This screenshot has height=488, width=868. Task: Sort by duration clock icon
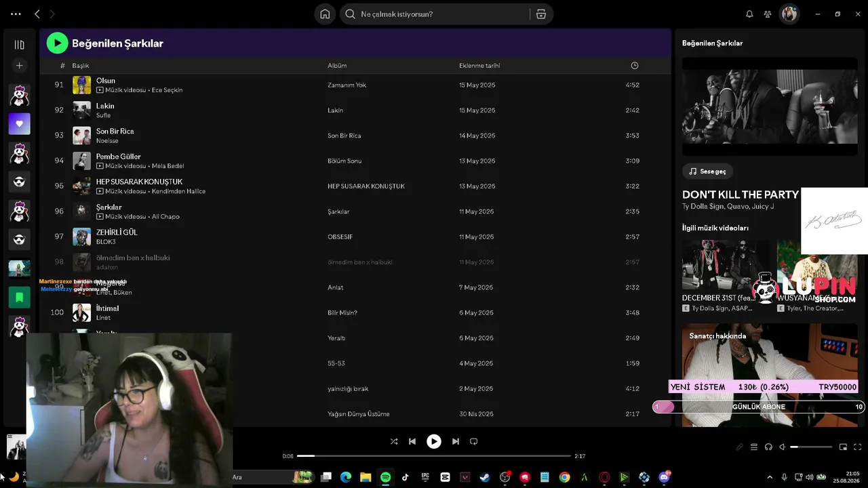(x=635, y=66)
